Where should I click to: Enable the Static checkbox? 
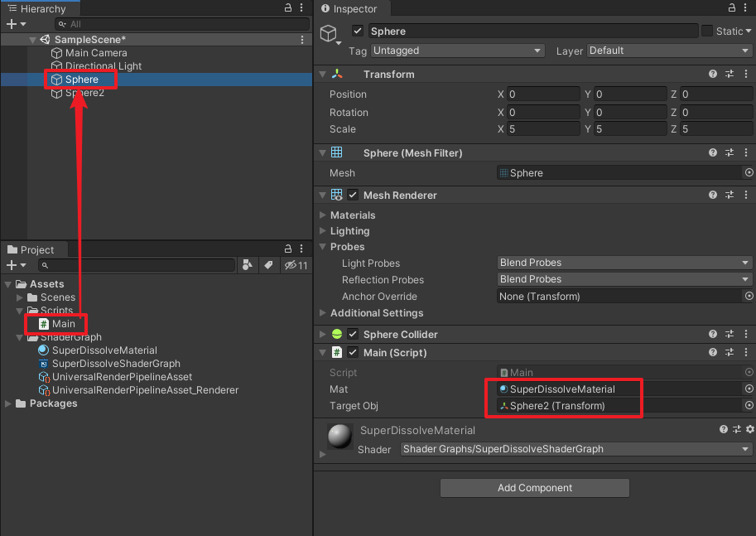pyautogui.click(x=707, y=31)
